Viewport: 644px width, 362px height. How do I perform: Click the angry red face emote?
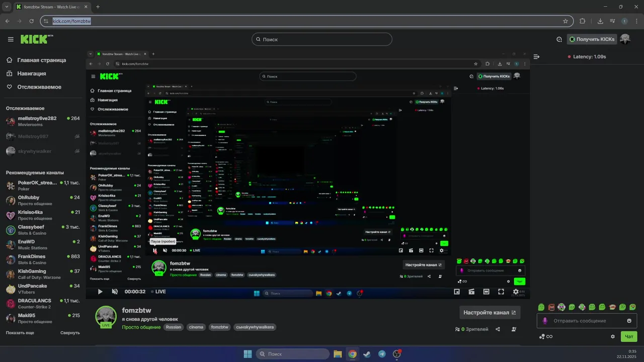click(551, 307)
